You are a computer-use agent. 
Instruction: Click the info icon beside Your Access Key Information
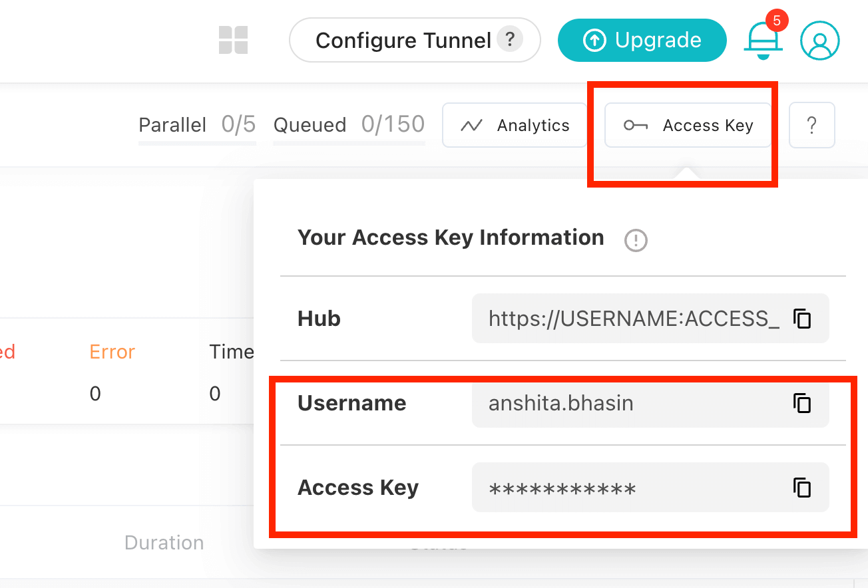point(635,241)
